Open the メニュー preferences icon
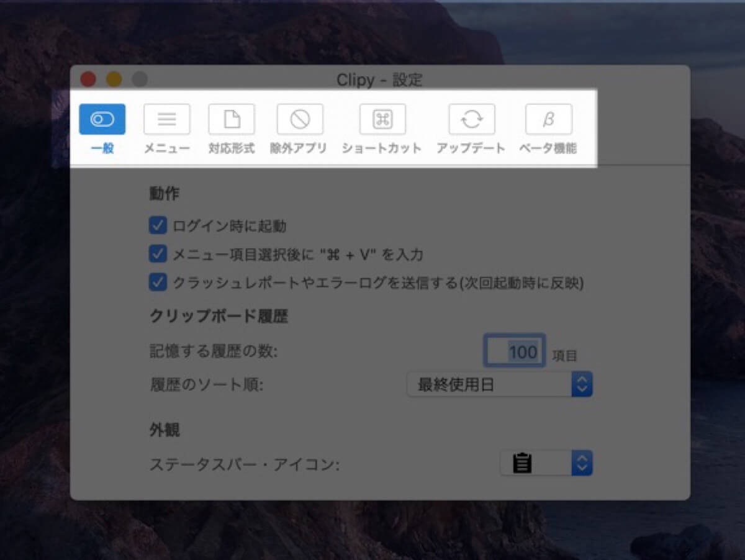The image size is (745, 560). click(167, 119)
